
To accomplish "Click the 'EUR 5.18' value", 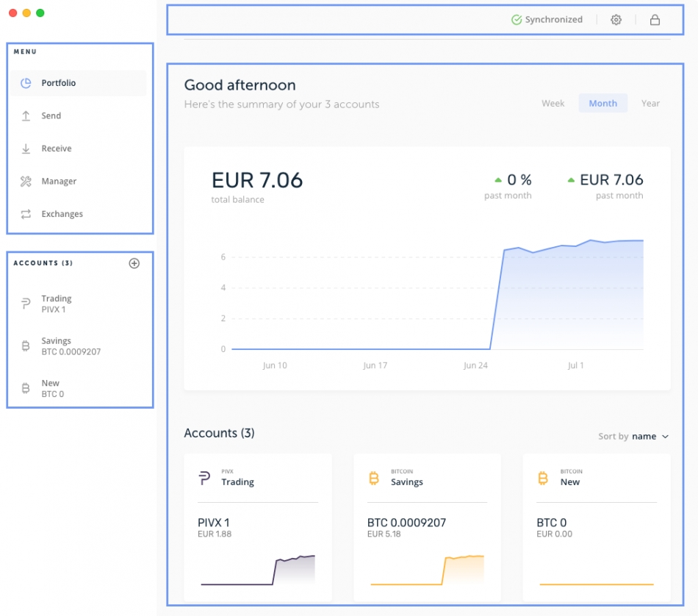I will click(x=384, y=534).
